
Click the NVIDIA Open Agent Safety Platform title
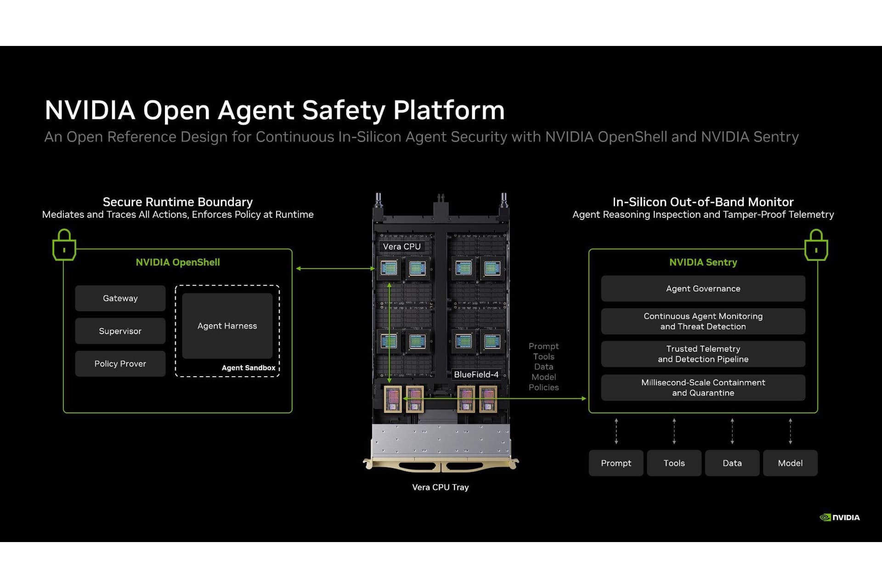coord(275,110)
